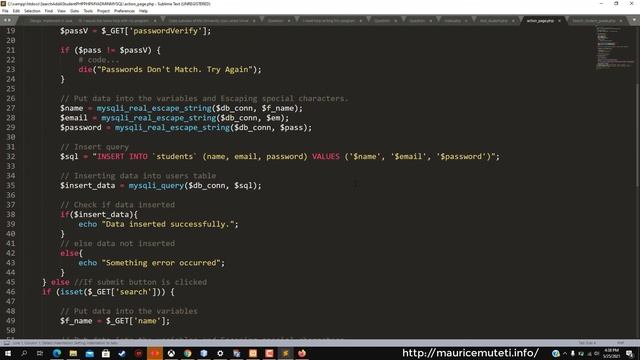Image resolution: width=640 pixels, height=360 pixels.
Task: Click the die keyword on line 23
Action: point(85,69)
